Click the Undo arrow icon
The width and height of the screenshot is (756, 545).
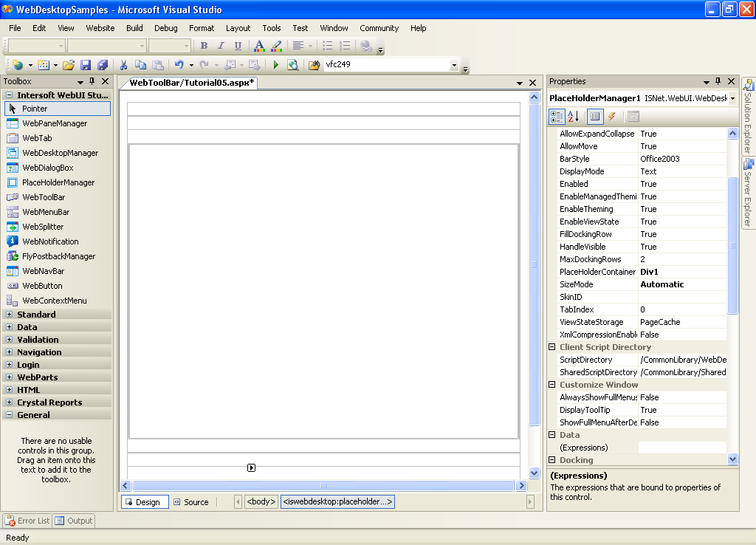tap(179, 65)
